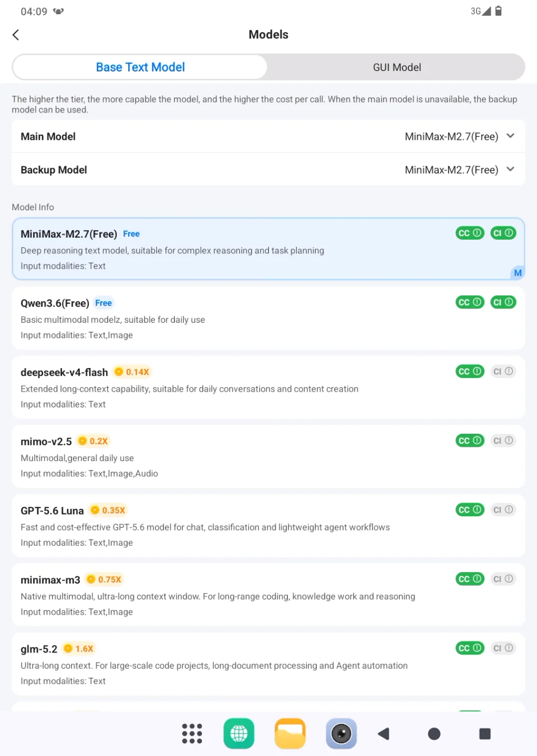537x756 pixels.
Task: Tap the greyed CI badge on mimo-v2.5
Action: [x=503, y=441]
